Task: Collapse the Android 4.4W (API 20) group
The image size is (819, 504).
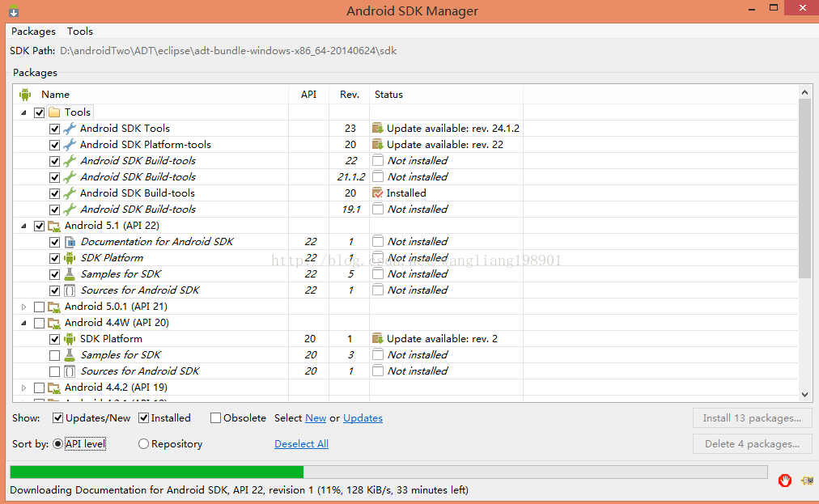Action: point(23,323)
